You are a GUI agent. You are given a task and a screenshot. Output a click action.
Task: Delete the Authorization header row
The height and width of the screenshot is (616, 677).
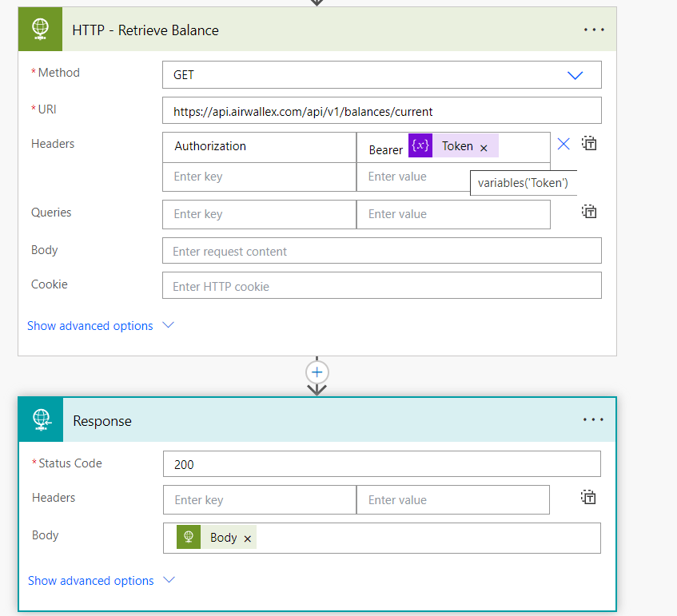pos(564,144)
